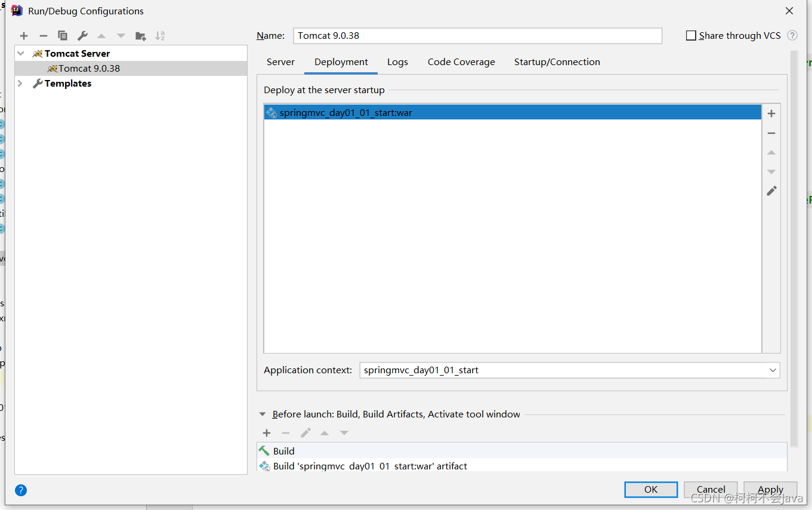The height and width of the screenshot is (510, 812).
Task: Select the Deployment tab
Action: pyautogui.click(x=341, y=62)
